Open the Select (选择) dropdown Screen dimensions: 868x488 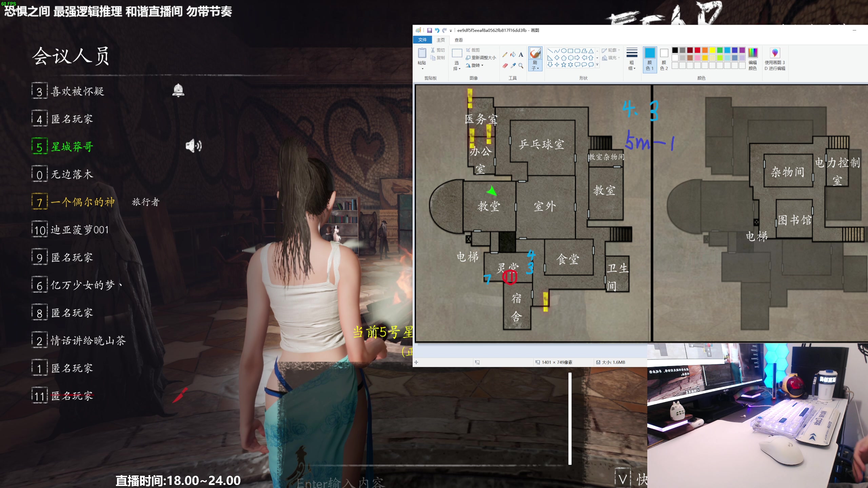click(x=457, y=66)
